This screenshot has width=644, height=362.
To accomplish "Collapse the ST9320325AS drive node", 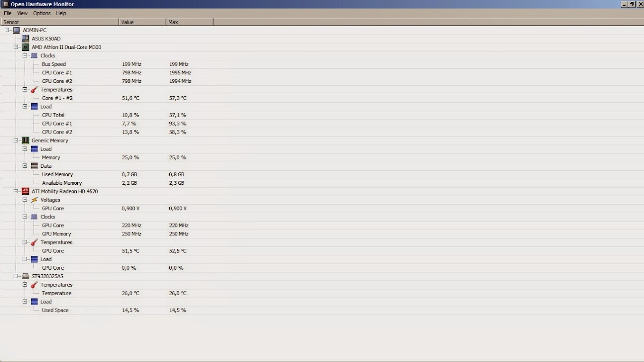I will tap(16, 276).
